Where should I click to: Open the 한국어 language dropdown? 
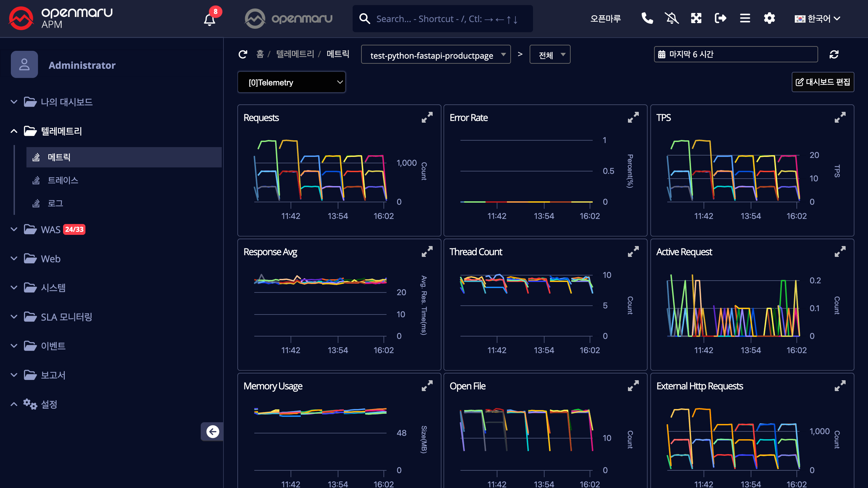tap(817, 18)
